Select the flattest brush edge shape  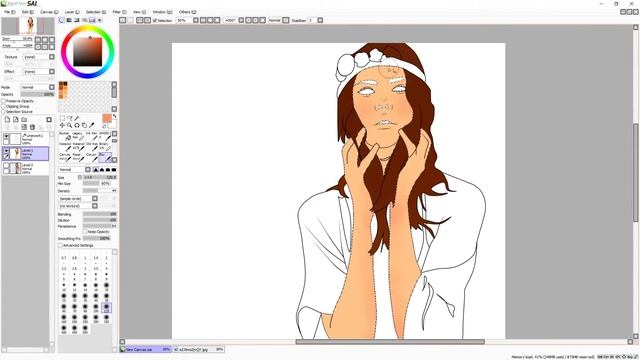[x=114, y=170]
